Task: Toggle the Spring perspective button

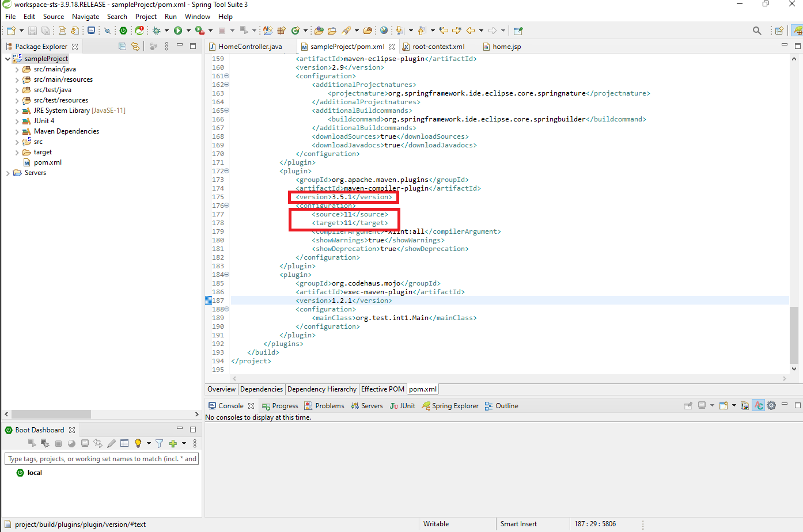Action: pos(797,31)
